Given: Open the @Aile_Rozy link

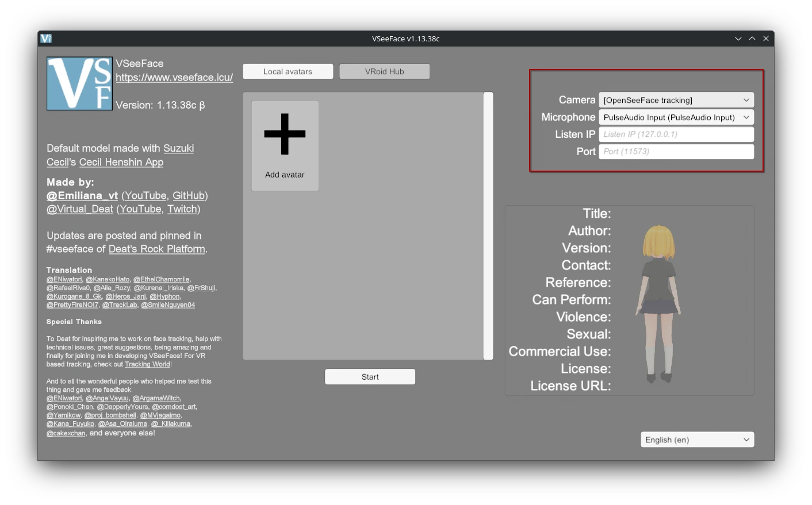Looking at the screenshot, I should (x=112, y=288).
